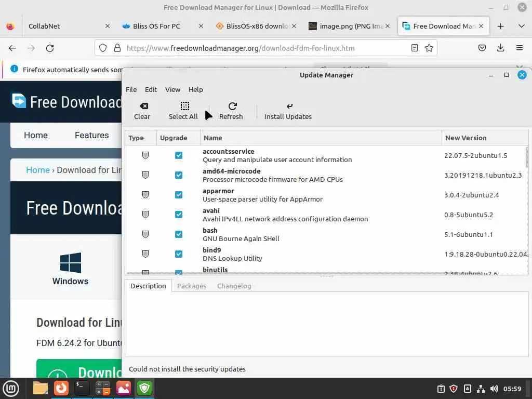Open the View menu in Update Manager
This screenshot has width=532, height=399.
point(172,89)
